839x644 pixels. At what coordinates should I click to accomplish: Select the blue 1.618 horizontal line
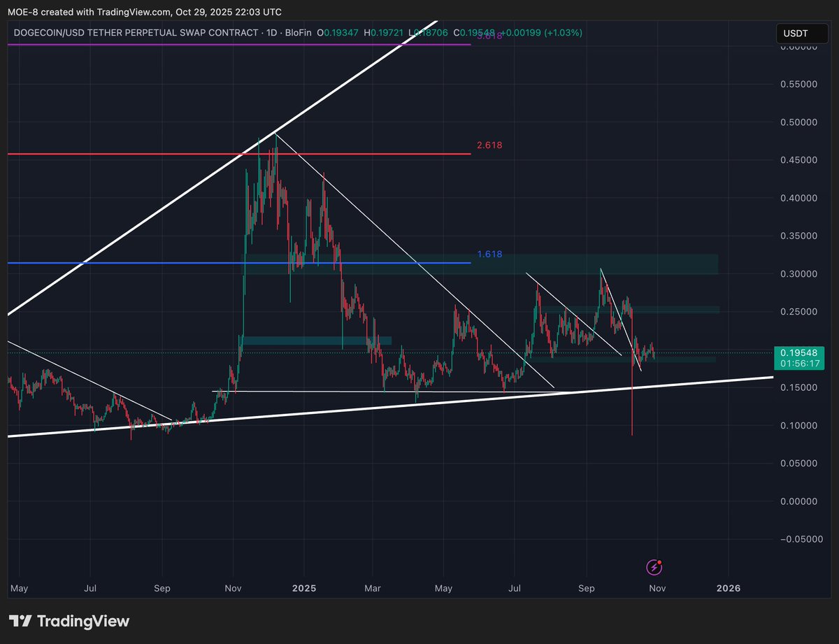(x=238, y=263)
